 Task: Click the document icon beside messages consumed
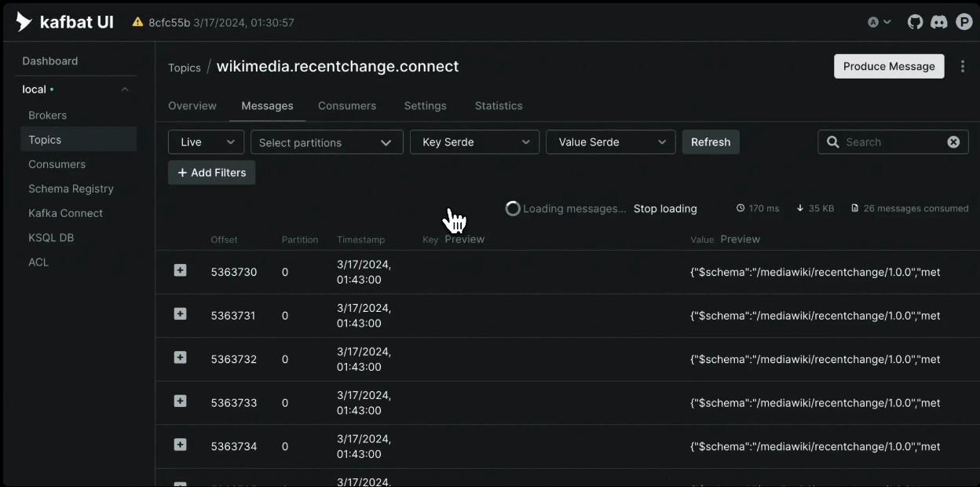pyautogui.click(x=855, y=208)
